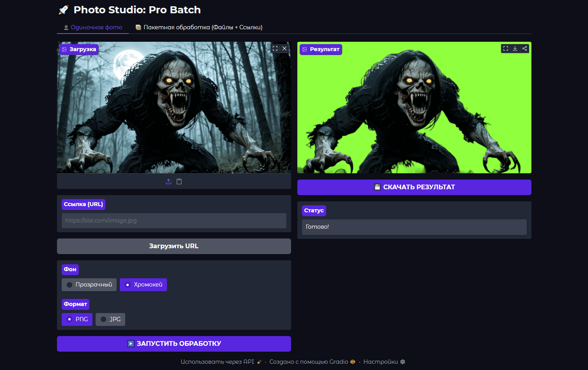588x370 pixels.
Task: Click СКАЧАТЬ РЕЗУЛЬТАТ button
Action: click(x=414, y=187)
